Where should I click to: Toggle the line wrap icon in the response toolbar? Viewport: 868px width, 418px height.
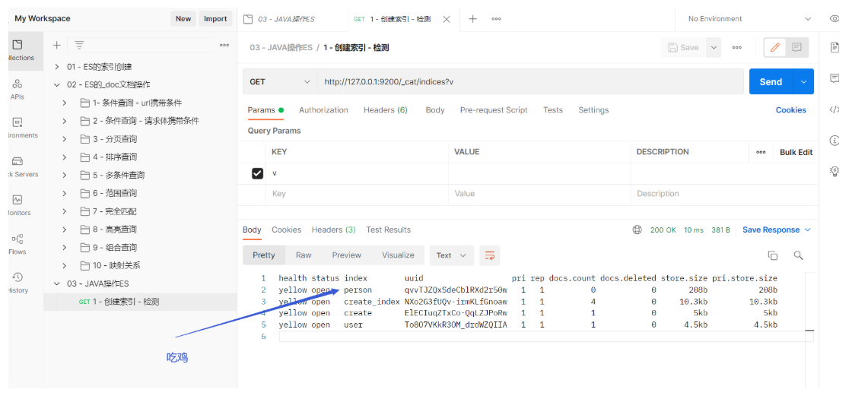[489, 255]
